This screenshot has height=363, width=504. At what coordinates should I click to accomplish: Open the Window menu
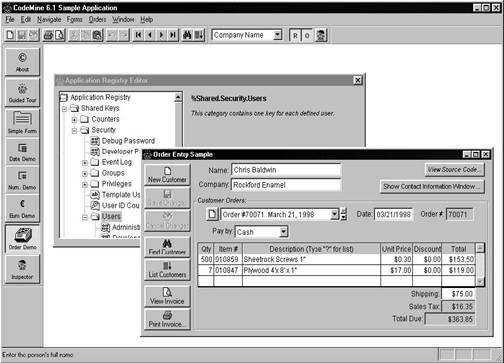pyautogui.click(x=123, y=20)
